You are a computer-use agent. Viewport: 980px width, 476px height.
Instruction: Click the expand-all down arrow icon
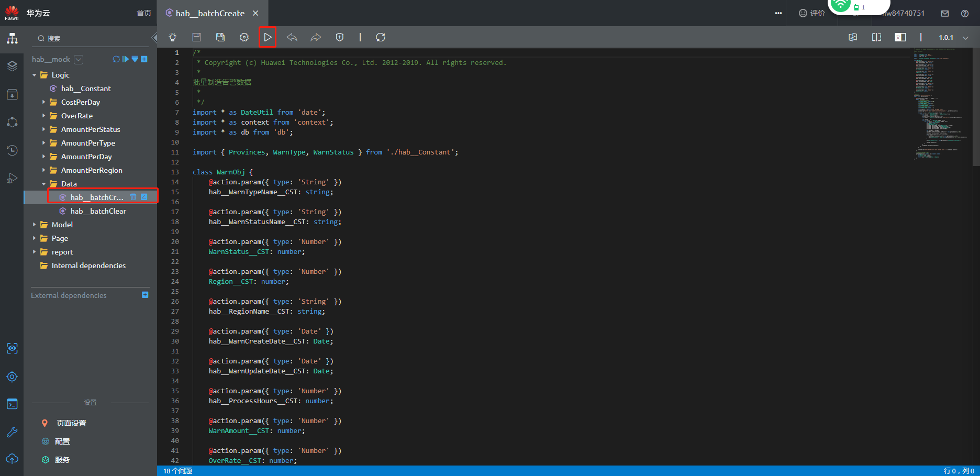pos(135,59)
